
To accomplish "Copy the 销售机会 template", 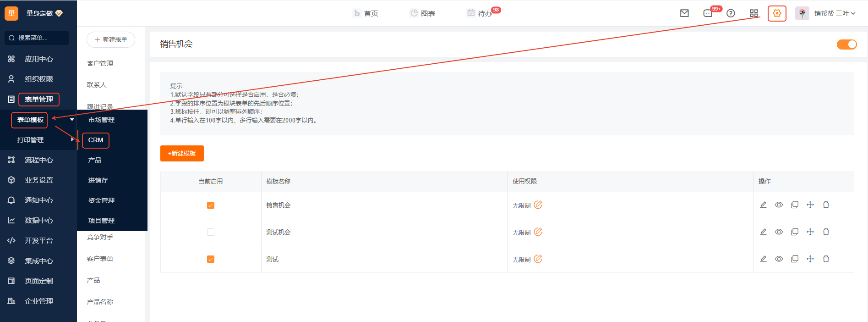I will tap(795, 205).
